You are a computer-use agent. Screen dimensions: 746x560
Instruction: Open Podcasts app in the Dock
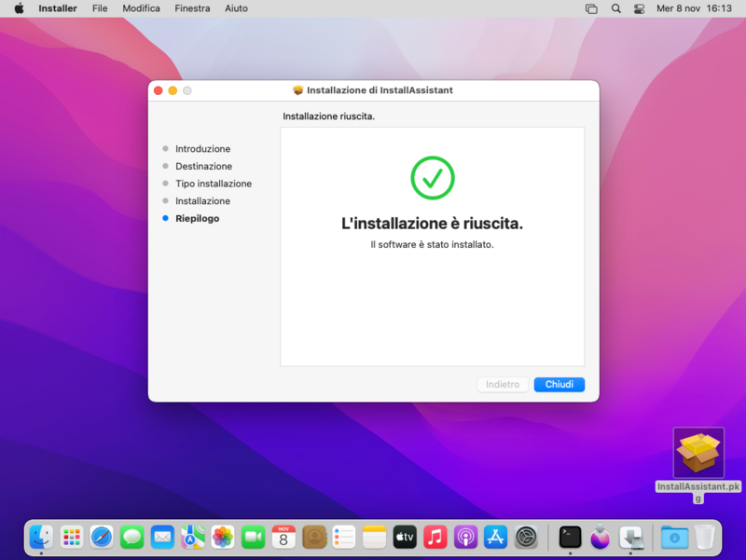pyautogui.click(x=465, y=538)
